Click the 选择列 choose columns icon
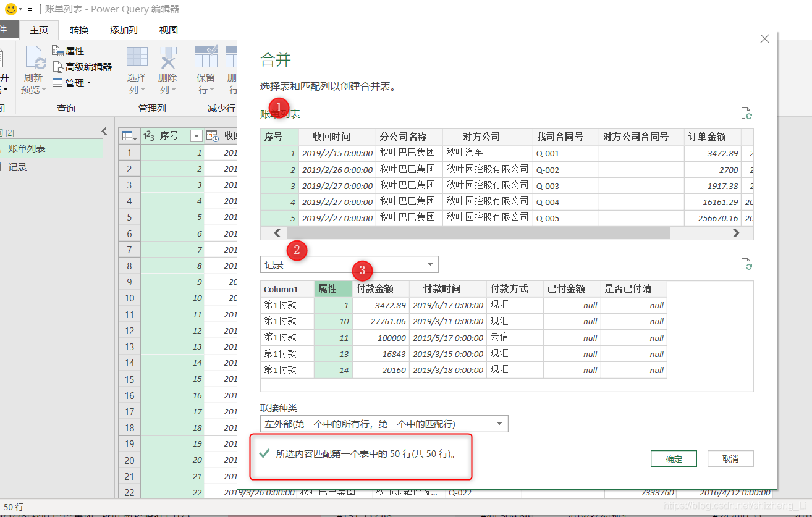Viewport: 812px width, 517px height. [x=137, y=57]
